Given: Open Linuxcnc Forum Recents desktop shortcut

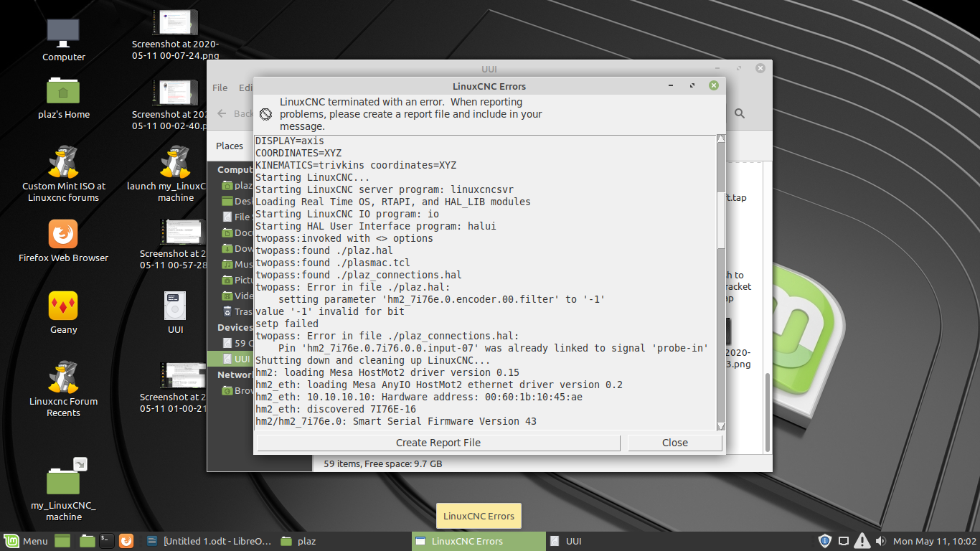Looking at the screenshot, I should pos(63,377).
